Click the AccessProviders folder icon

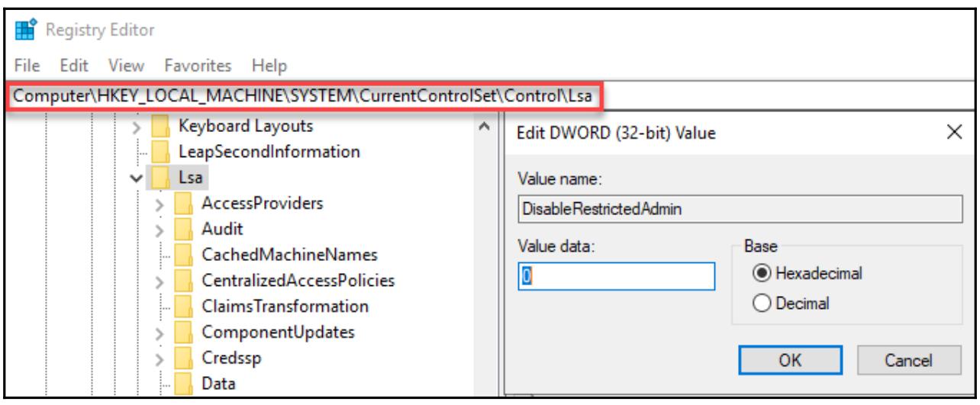click(x=184, y=204)
